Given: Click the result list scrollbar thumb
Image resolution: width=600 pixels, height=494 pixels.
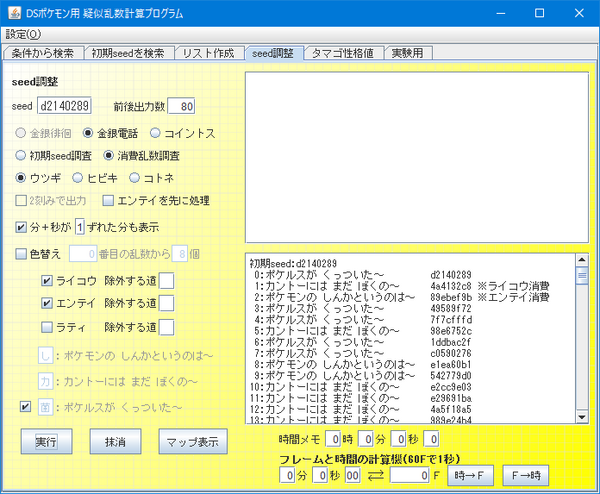Looking at the screenshot, I should tap(582, 275).
